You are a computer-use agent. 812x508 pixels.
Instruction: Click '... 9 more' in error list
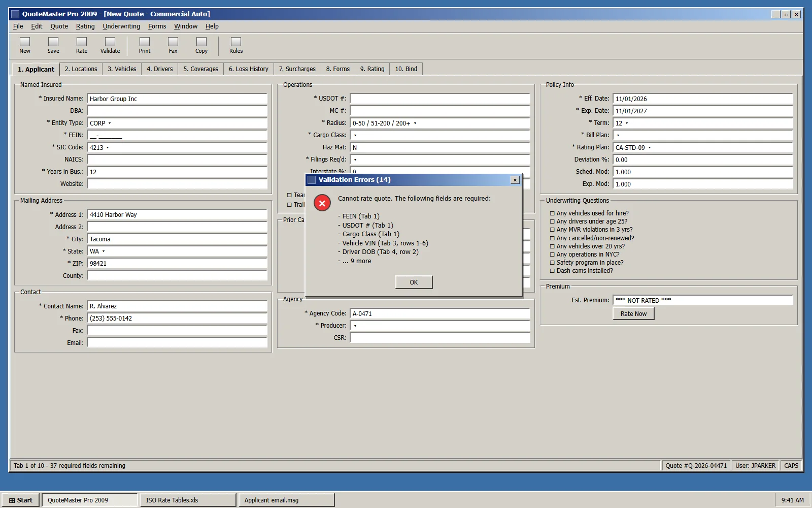[357, 261]
